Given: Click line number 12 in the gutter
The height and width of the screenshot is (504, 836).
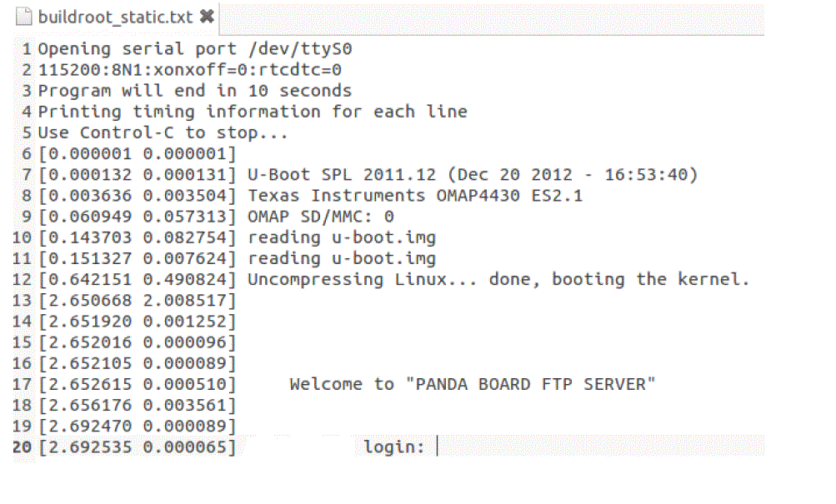Looking at the screenshot, I should (x=23, y=279).
